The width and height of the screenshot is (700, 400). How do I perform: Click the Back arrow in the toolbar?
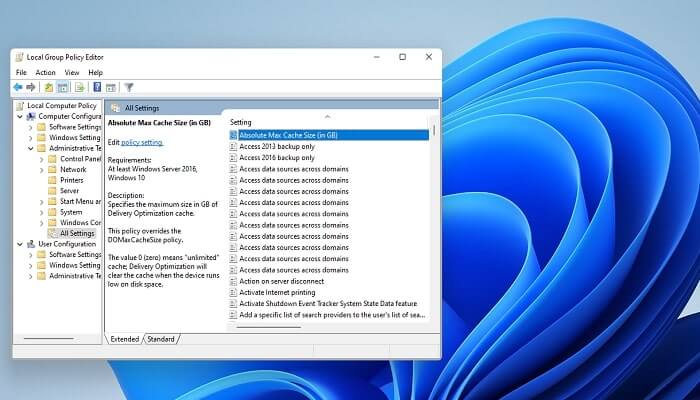(18, 87)
